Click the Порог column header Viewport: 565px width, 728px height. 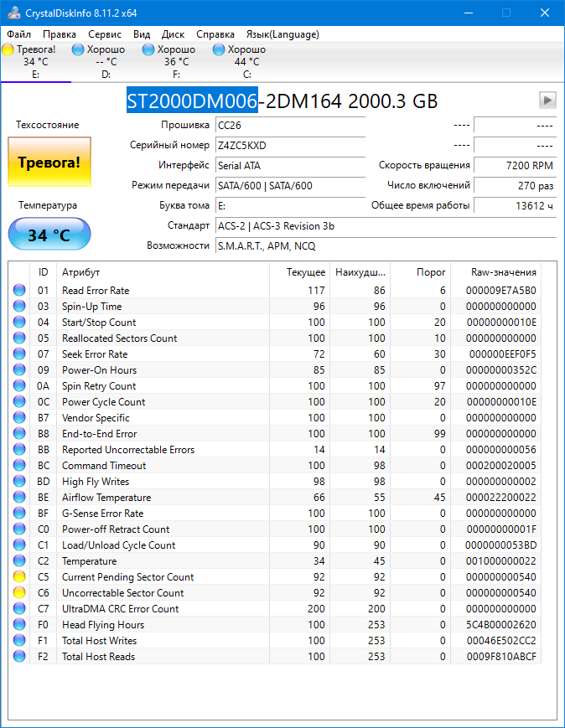click(420, 272)
